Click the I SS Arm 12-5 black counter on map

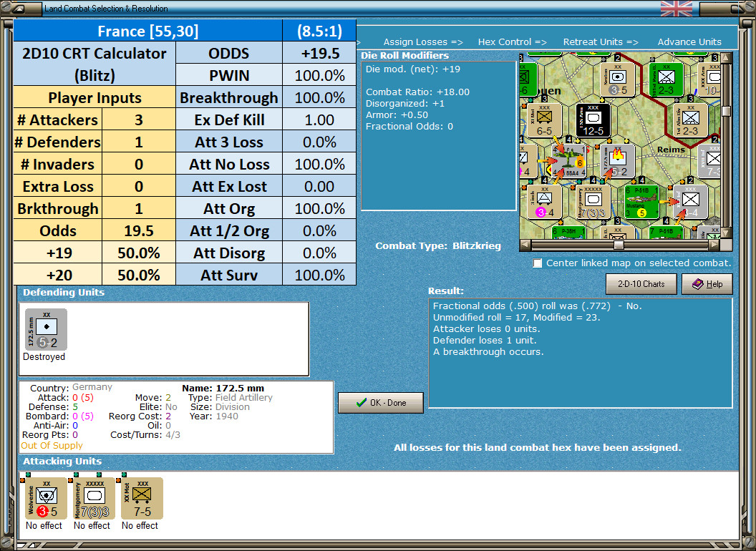click(x=593, y=120)
